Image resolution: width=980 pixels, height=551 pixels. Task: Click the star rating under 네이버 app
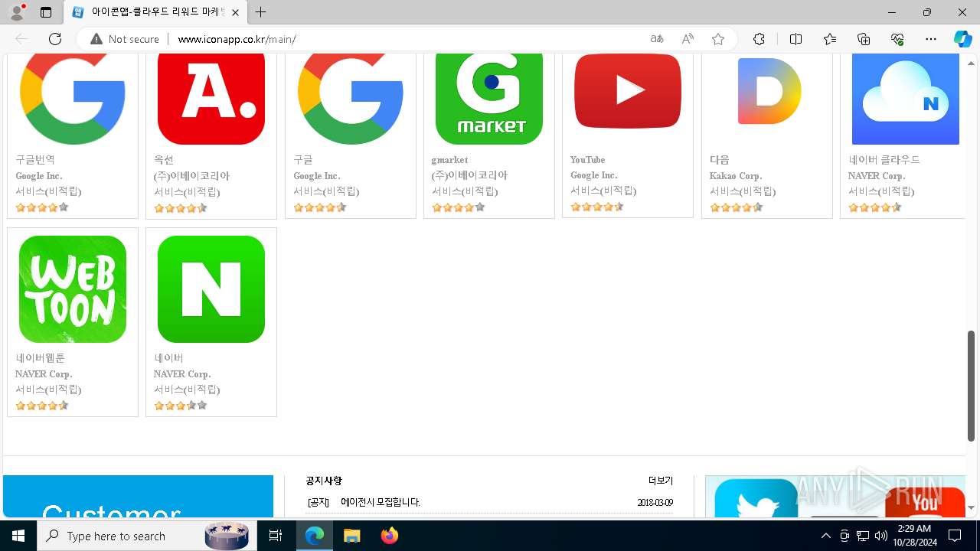(x=181, y=406)
